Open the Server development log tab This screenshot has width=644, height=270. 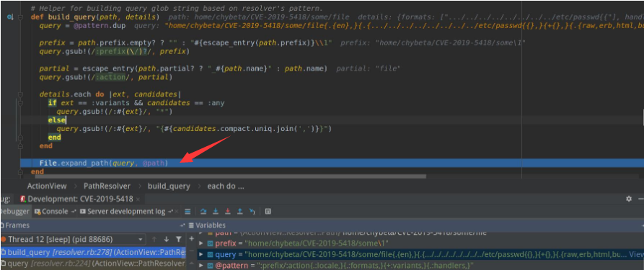tap(125, 212)
